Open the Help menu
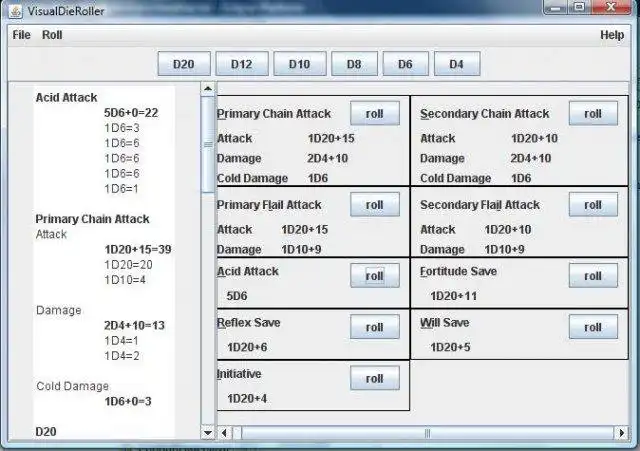The width and height of the screenshot is (640, 451). (611, 35)
